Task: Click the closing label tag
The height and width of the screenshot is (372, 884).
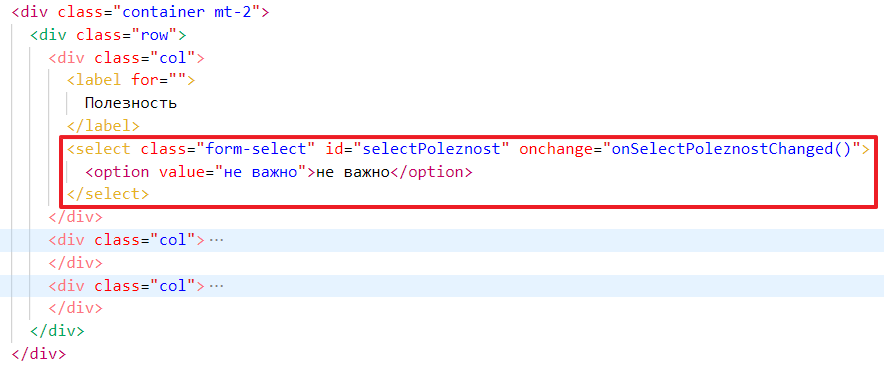Action: (x=103, y=126)
